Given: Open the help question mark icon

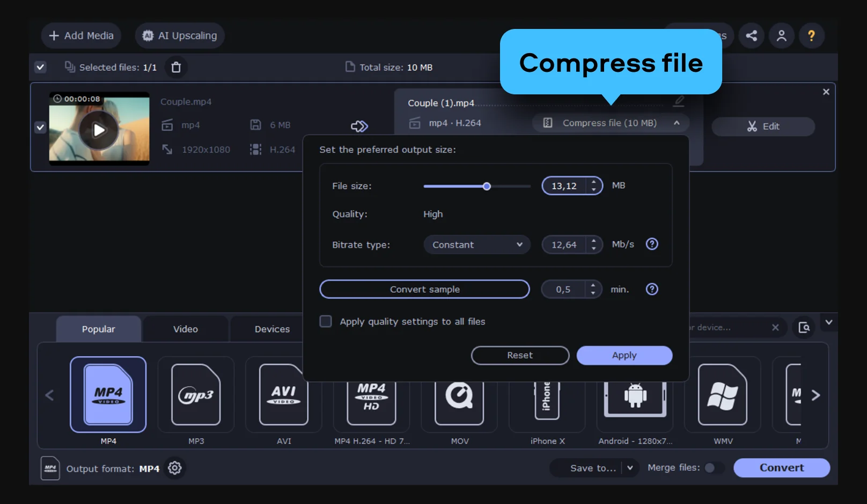Looking at the screenshot, I should coord(811,36).
